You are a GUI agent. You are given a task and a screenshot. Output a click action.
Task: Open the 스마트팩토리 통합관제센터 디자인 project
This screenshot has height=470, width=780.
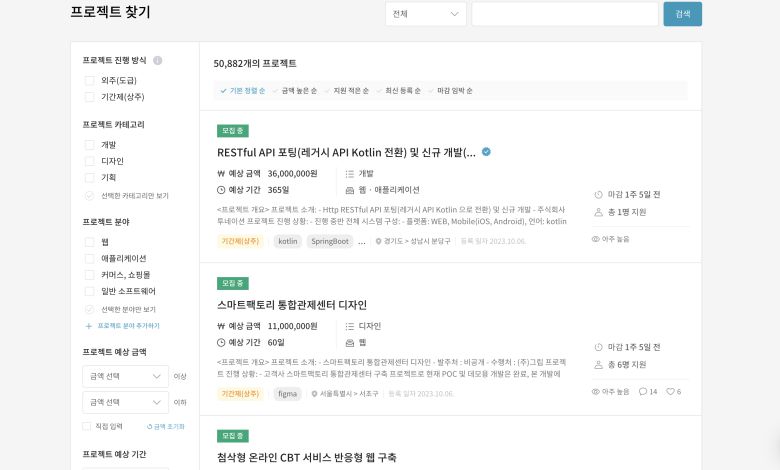click(292, 304)
